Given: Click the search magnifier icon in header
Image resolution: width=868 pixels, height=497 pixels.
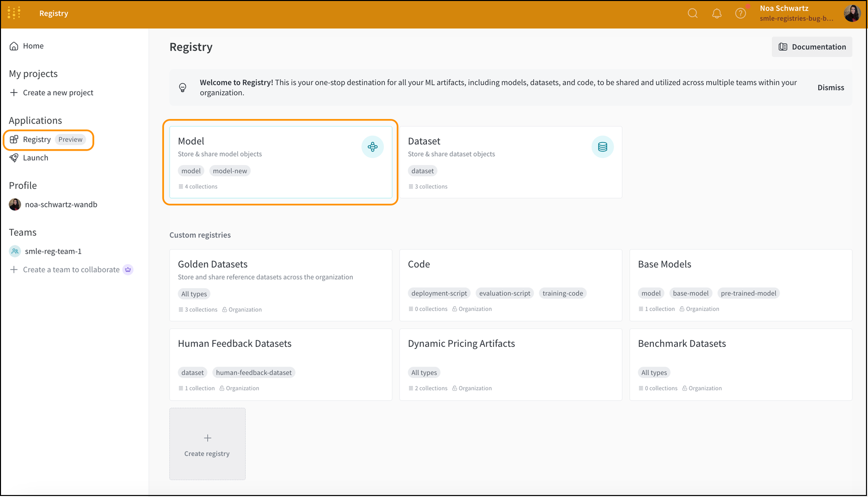Looking at the screenshot, I should pyautogui.click(x=692, y=14).
